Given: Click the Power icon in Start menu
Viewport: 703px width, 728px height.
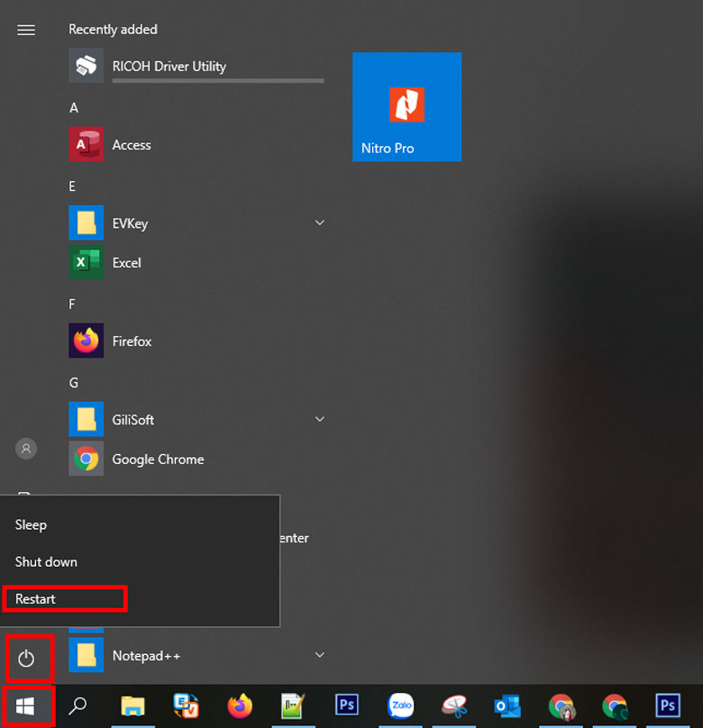Looking at the screenshot, I should tap(26, 659).
